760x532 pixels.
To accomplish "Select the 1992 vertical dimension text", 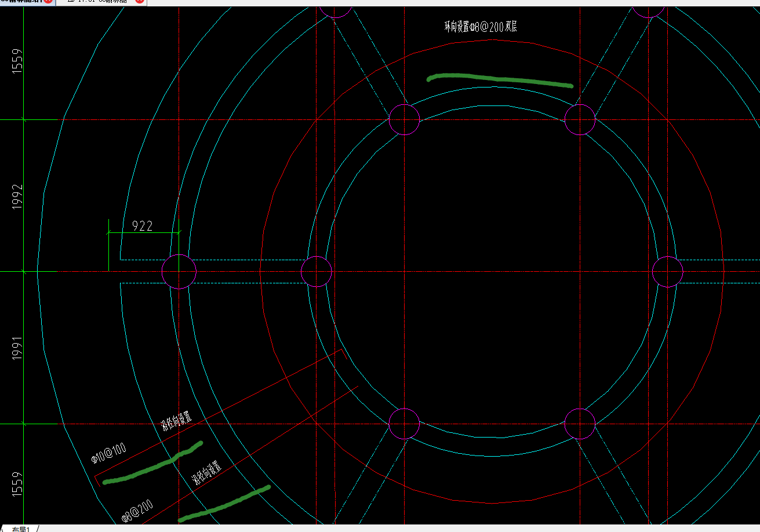I will point(17,197).
